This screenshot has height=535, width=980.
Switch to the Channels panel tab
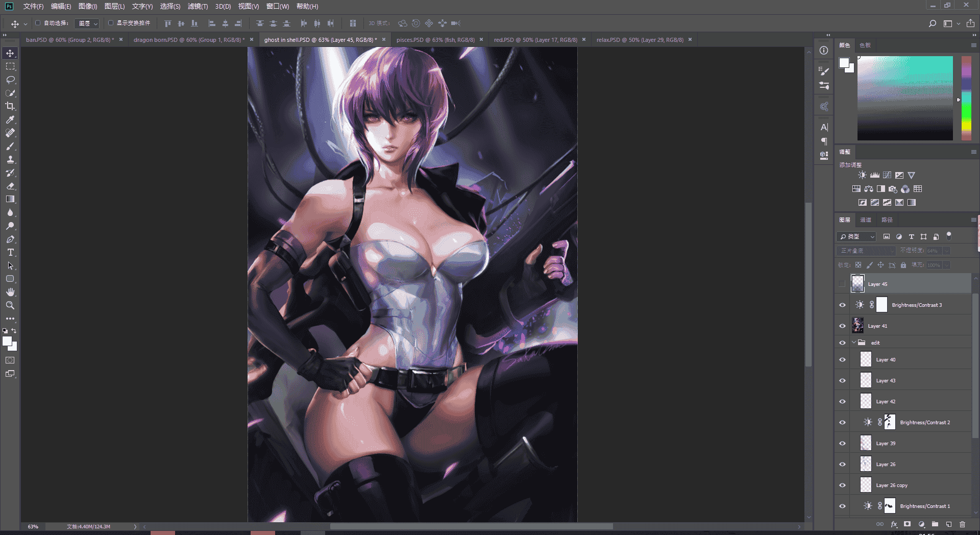click(x=866, y=220)
